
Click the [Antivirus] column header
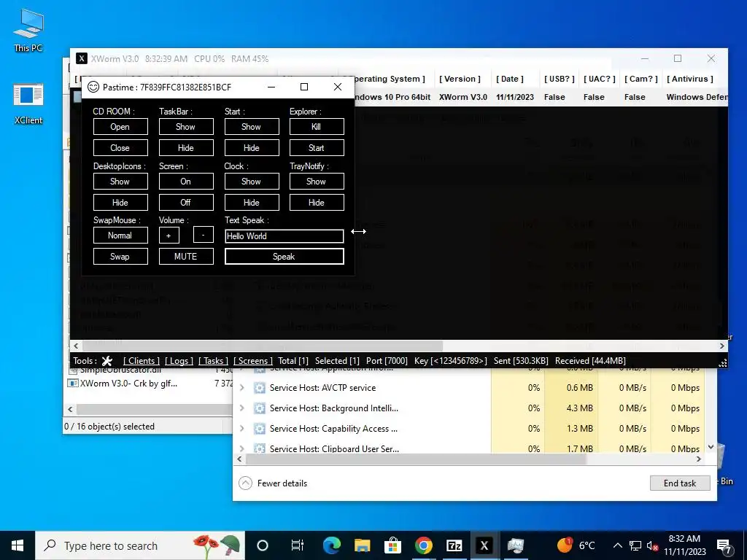(x=690, y=79)
